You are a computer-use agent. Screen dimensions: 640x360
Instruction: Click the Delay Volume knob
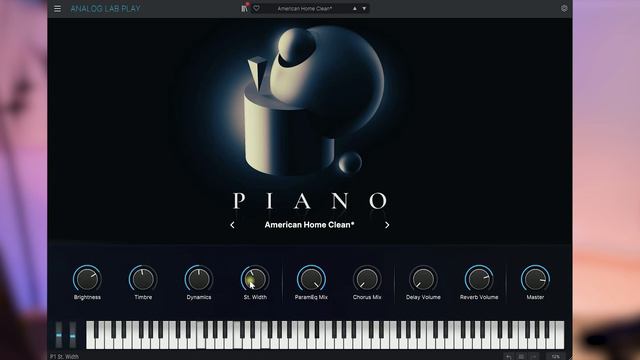tap(423, 279)
